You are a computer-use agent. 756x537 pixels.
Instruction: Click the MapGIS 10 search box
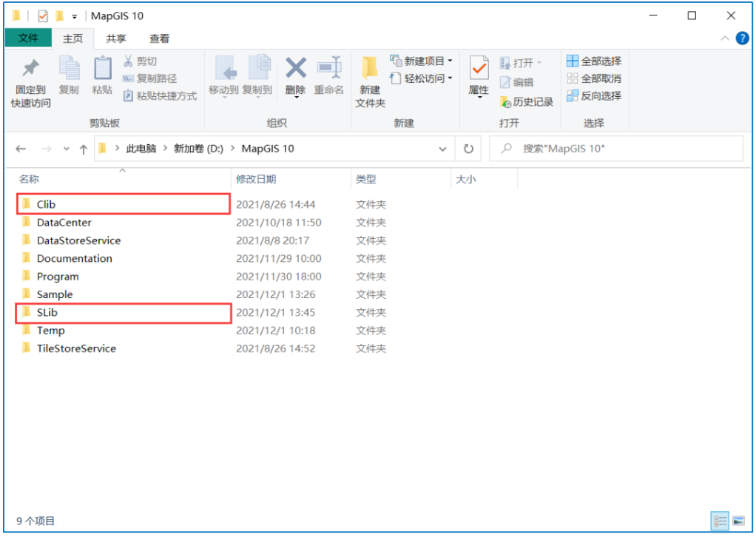(616, 149)
